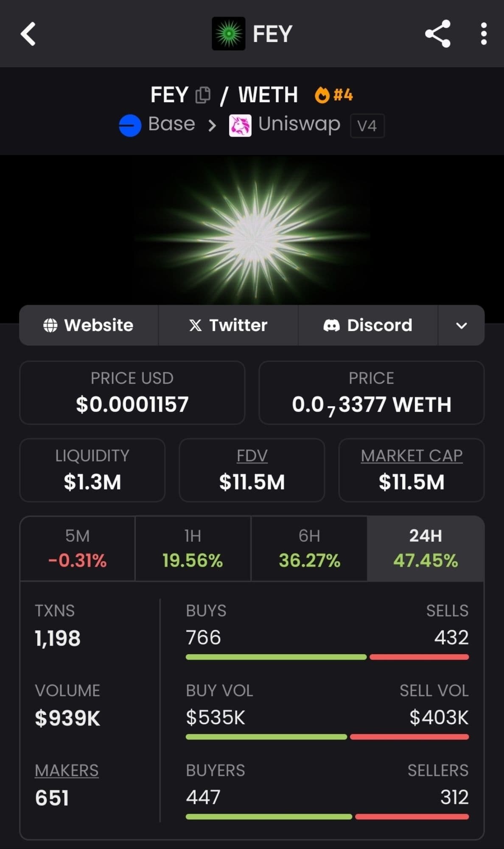Tap the FEY green starburst logo
Viewport: 504px width, 849px height.
(x=229, y=34)
